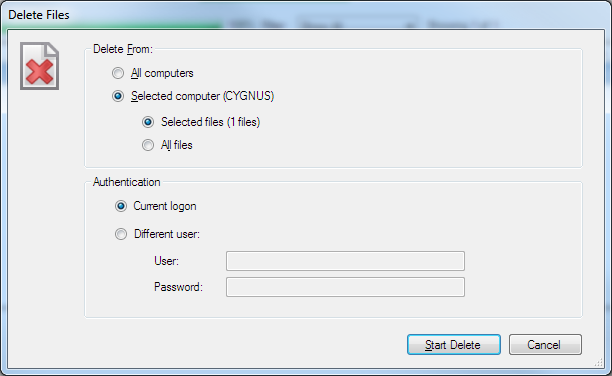This screenshot has height=376, width=612.
Task: Choose the All files radio button
Action: (x=148, y=145)
